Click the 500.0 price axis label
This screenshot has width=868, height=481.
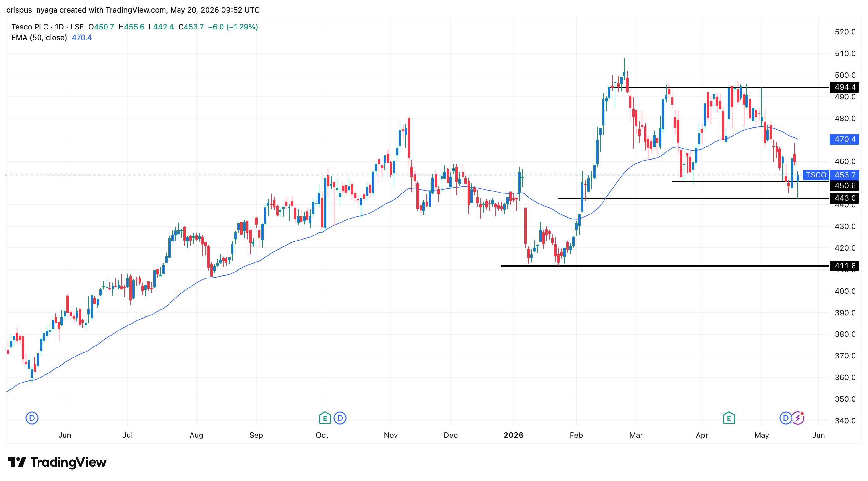845,75
